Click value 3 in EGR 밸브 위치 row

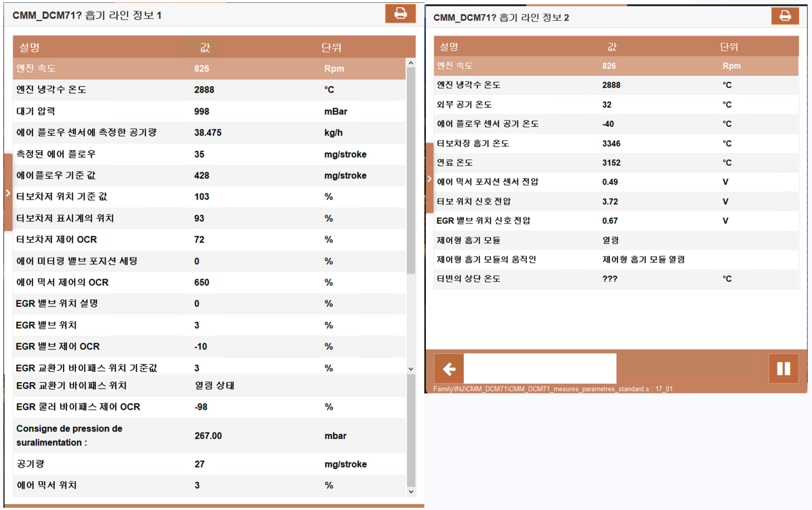(197, 325)
